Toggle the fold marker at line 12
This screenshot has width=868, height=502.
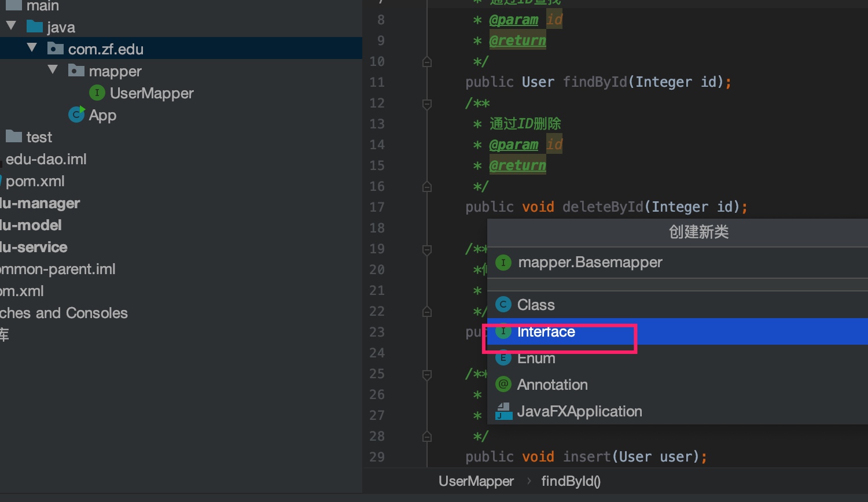(427, 104)
